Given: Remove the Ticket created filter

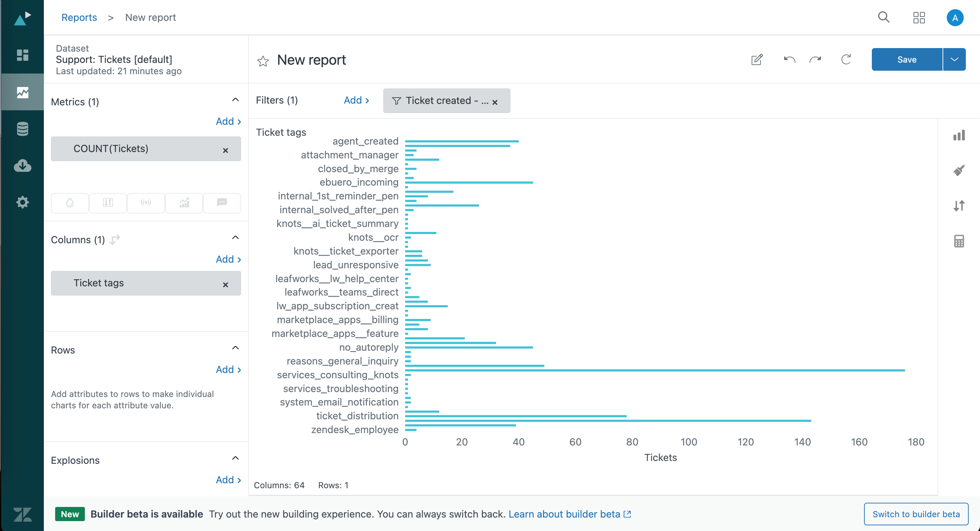Looking at the screenshot, I should (x=495, y=102).
